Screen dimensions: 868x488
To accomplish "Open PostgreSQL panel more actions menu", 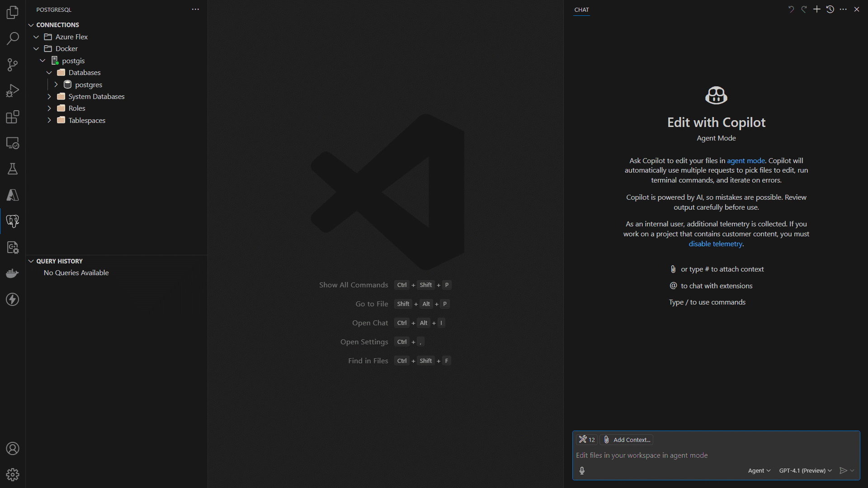I will [x=195, y=9].
